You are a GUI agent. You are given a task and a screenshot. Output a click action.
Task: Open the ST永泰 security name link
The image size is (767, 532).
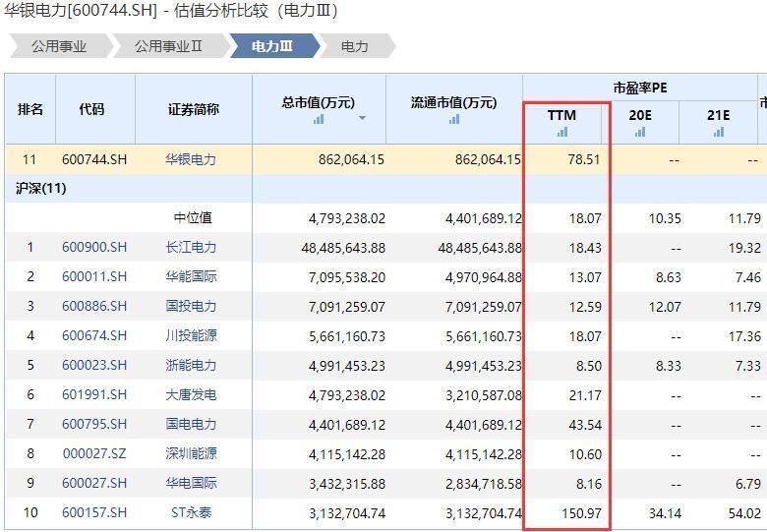(192, 512)
